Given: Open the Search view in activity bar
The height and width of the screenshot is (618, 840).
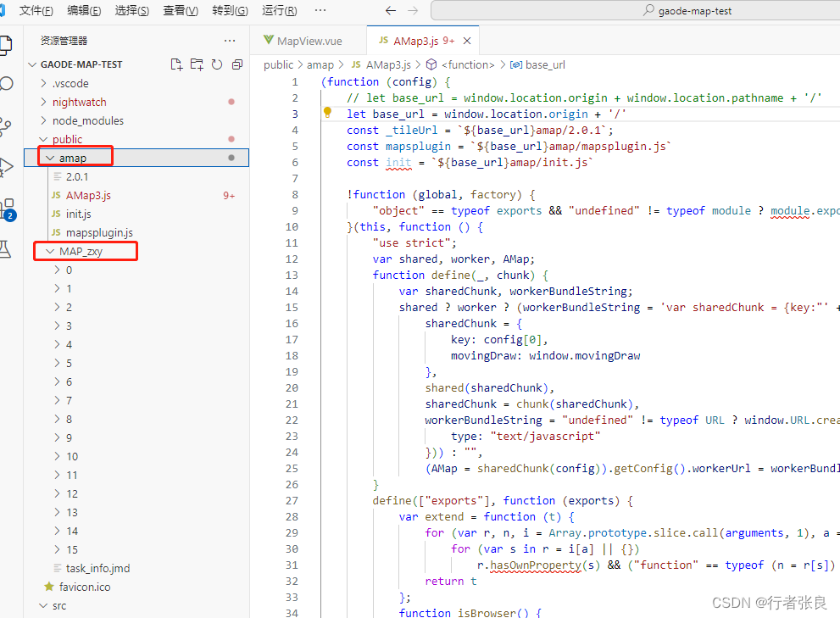Looking at the screenshot, I should coord(7,84).
